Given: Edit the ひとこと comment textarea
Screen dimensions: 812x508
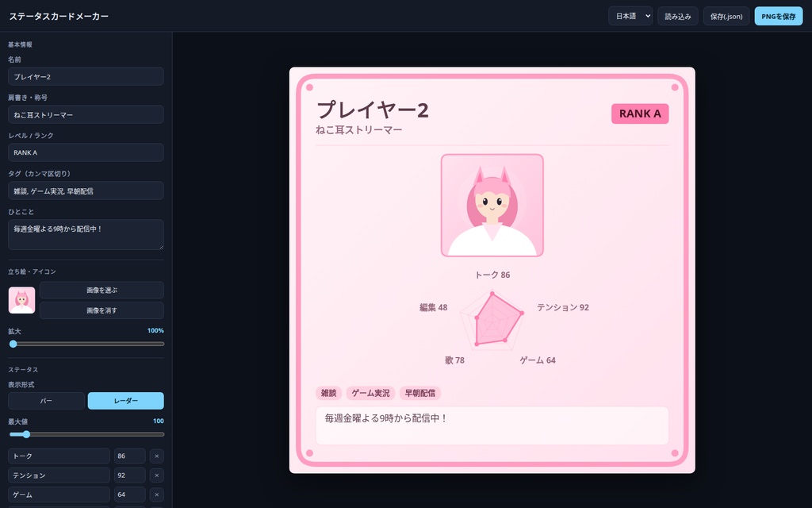Looking at the screenshot, I should pyautogui.click(x=86, y=235).
